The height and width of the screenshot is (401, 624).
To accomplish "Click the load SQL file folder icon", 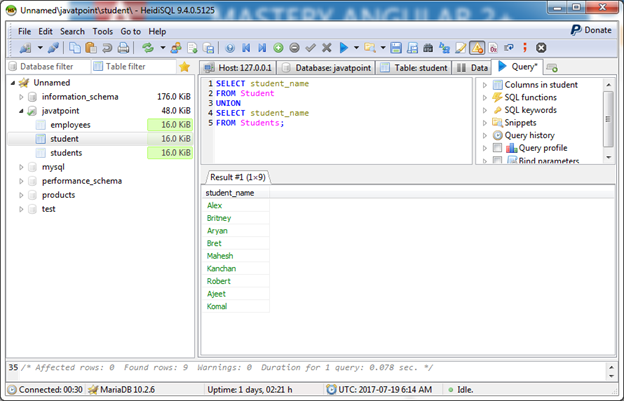I will (x=370, y=48).
